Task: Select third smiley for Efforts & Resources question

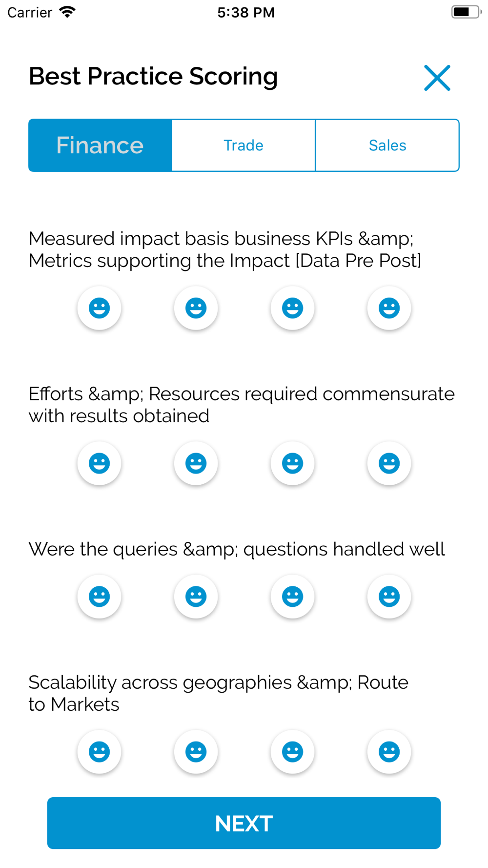Action: click(292, 463)
